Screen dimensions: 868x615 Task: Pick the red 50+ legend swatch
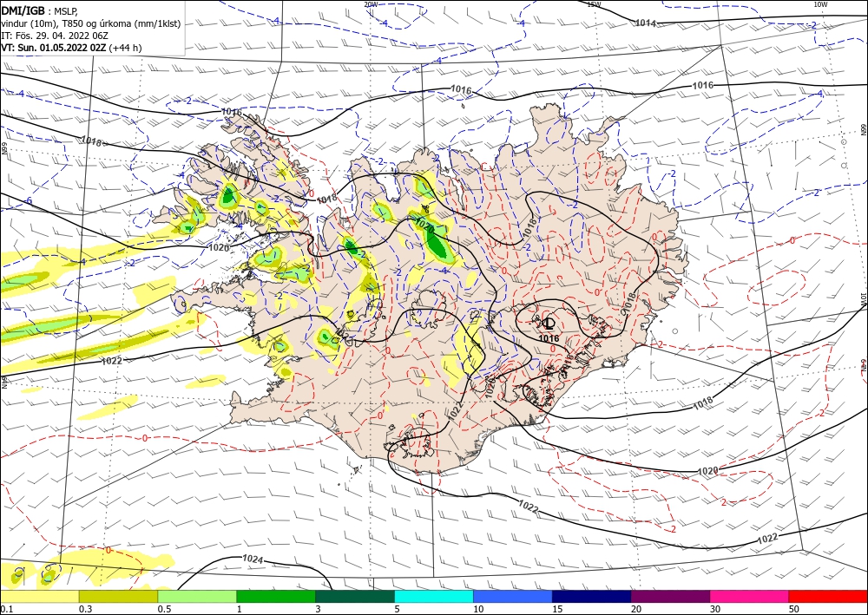click(x=828, y=596)
